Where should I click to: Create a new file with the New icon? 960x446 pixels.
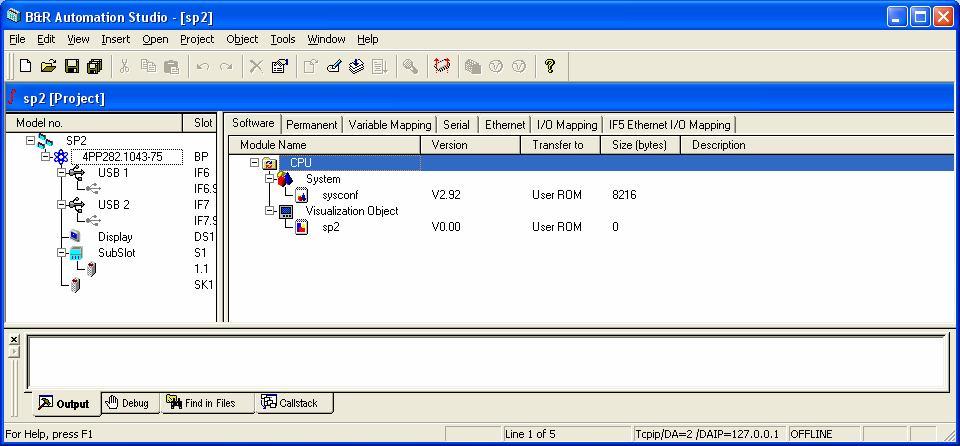coord(25,66)
